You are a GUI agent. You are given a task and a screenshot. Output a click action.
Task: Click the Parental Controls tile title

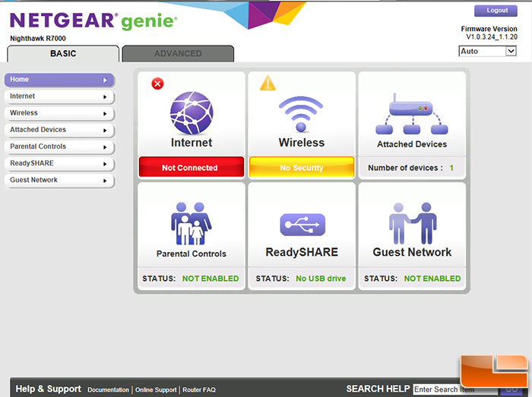tap(192, 254)
